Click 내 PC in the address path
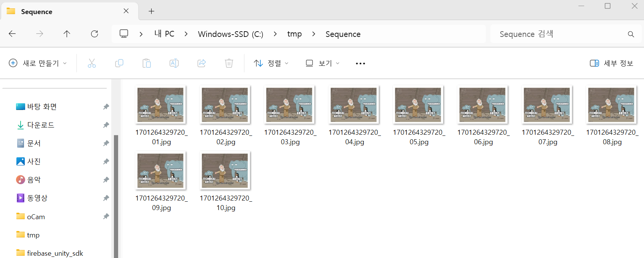The height and width of the screenshot is (258, 644). [164, 34]
